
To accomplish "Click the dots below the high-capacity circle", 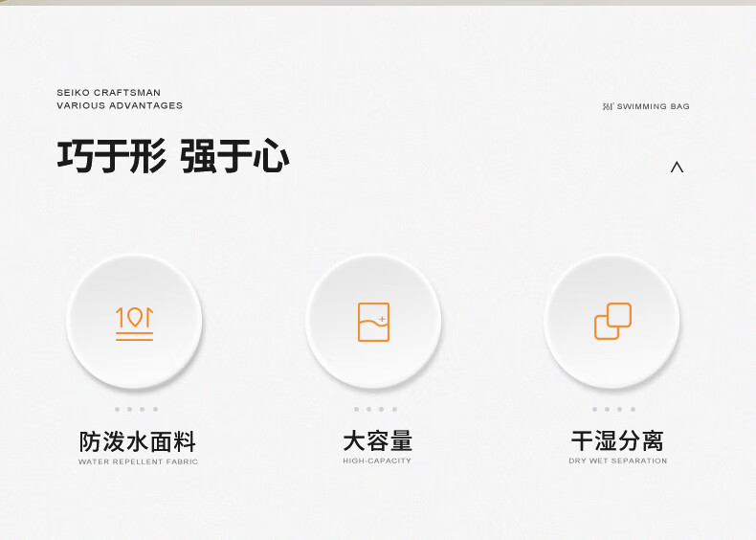I will (375, 409).
